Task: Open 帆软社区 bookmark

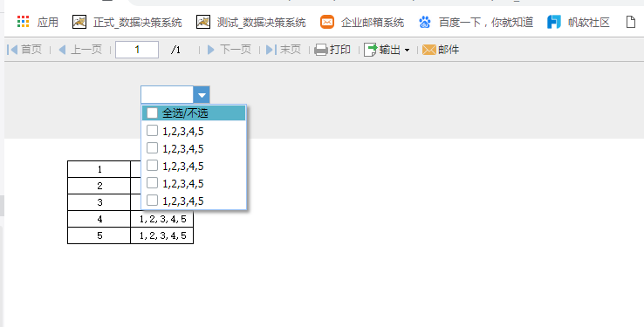Action: click(579, 22)
